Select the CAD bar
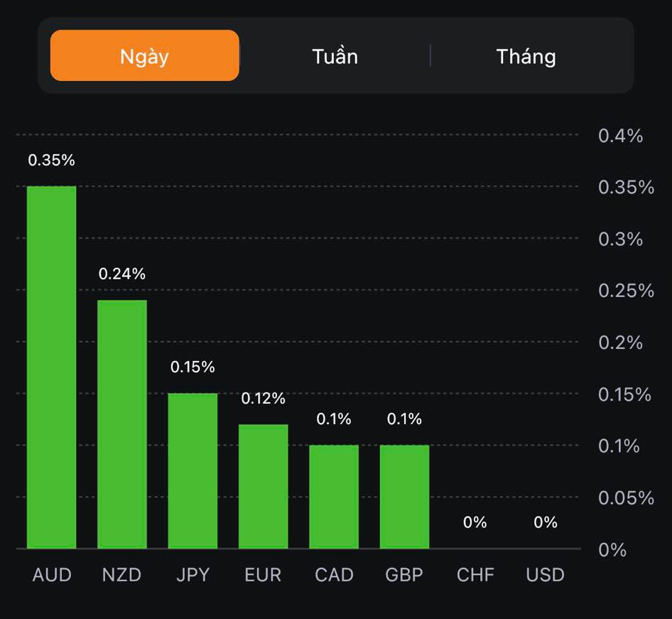672x619 pixels. coord(334,497)
